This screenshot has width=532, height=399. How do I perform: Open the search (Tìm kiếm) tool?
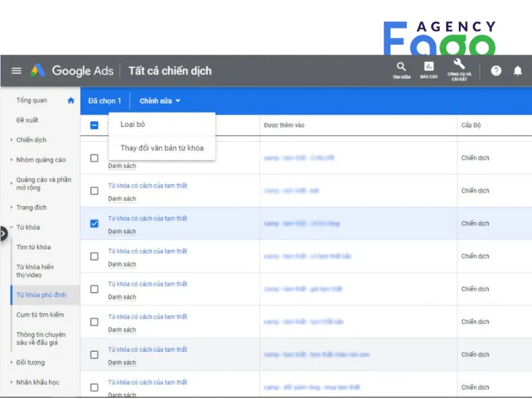tap(401, 69)
